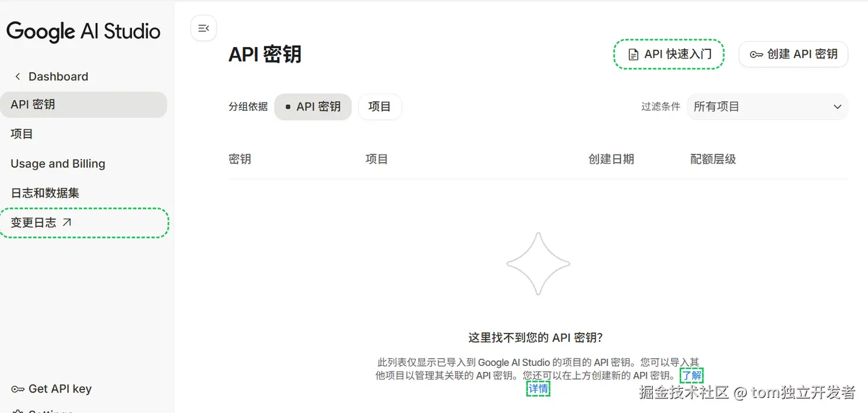Image resolution: width=868 pixels, height=413 pixels.
Task: Select API 密钥 in the sidebar
Action: 84,104
